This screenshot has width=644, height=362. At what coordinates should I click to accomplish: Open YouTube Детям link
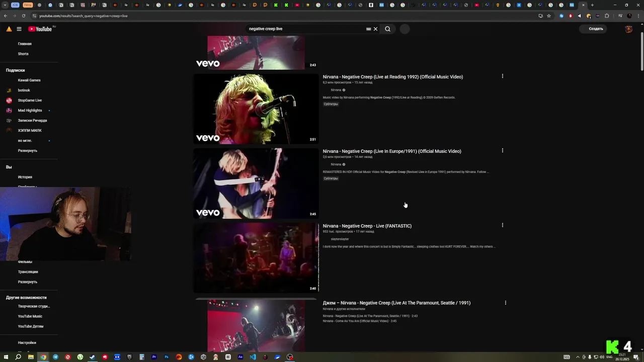coord(31,326)
